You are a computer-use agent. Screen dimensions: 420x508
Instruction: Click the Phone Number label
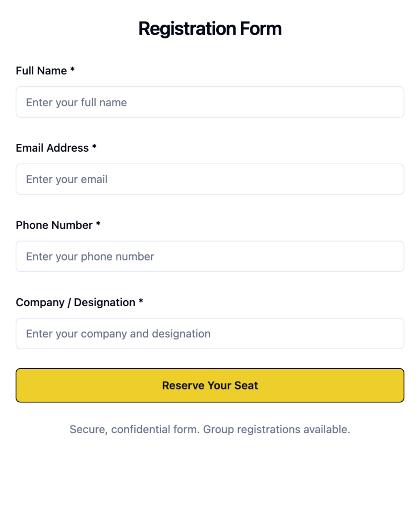(x=54, y=225)
